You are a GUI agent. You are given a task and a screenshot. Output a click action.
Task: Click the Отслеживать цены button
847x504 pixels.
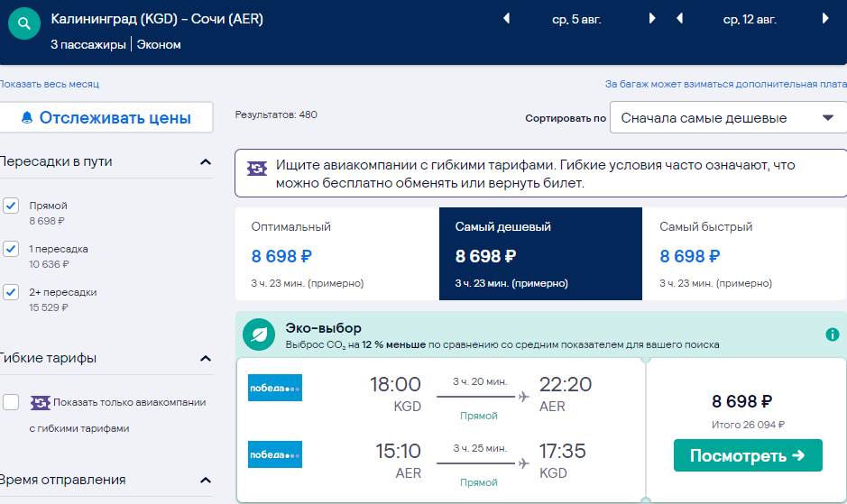point(106,117)
